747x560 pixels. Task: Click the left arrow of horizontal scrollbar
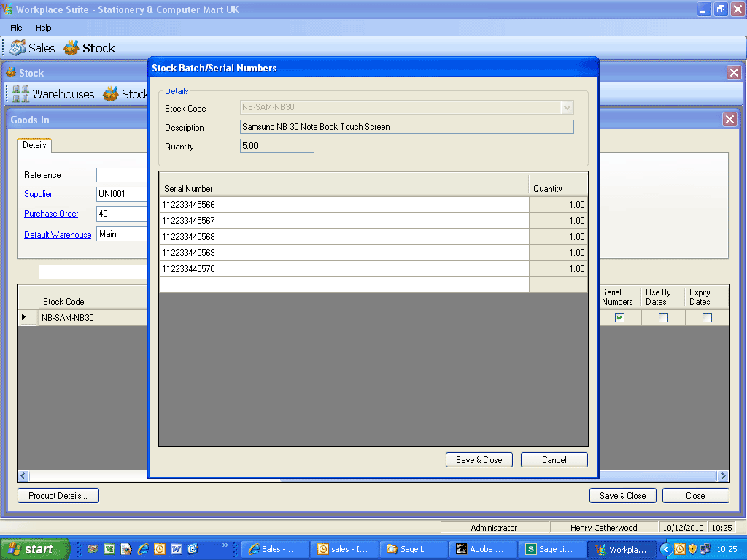[x=23, y=475]
